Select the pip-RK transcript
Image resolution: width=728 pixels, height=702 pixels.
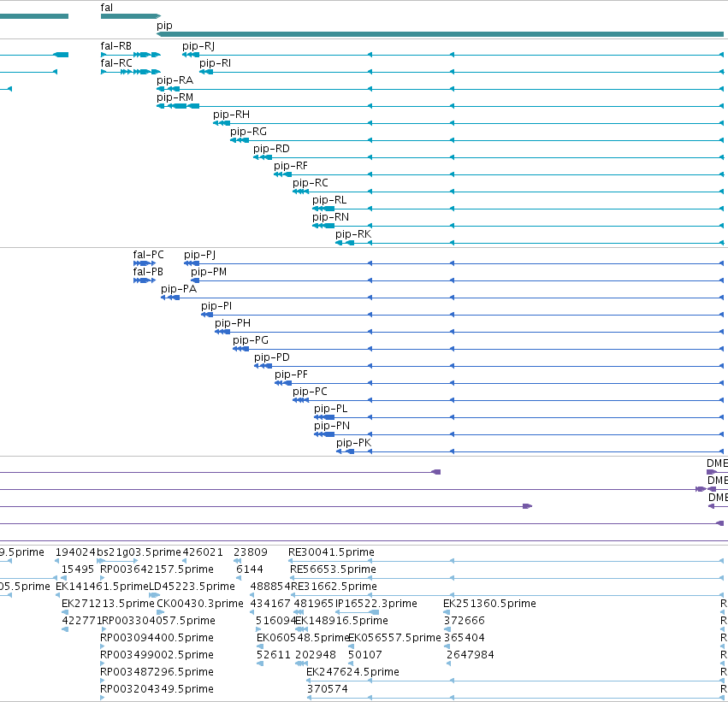pos(353,235)
